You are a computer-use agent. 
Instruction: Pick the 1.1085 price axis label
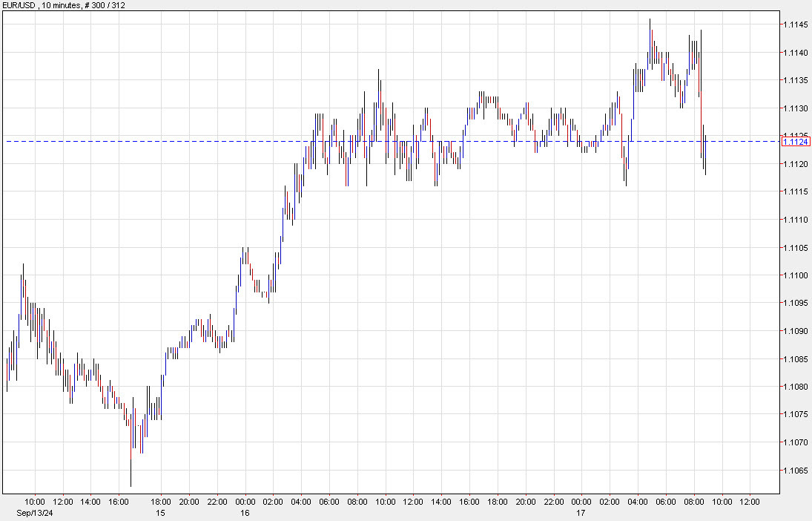point(796,358)
